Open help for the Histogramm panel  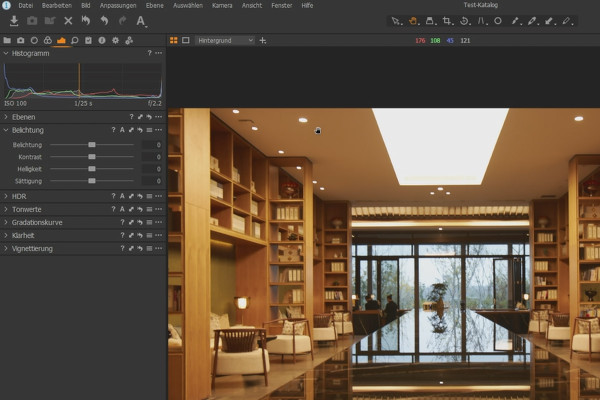[x=149, y=53]
